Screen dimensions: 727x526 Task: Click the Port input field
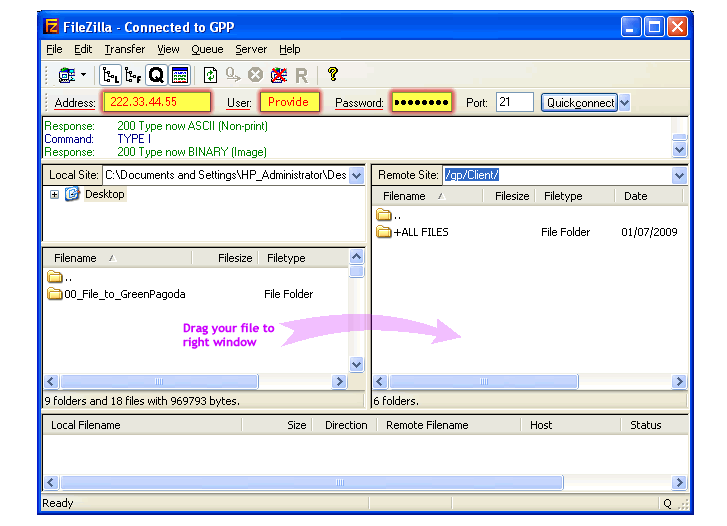tap(514, 102)
